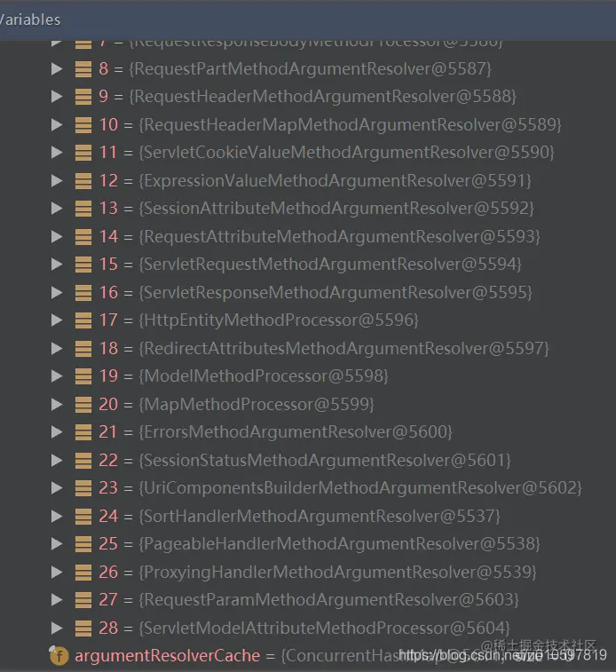Viewport: 616px width, 672px height.
Task: Expand element 20 MapMethodProcessor arrow
Action: [x=57, y=404]
